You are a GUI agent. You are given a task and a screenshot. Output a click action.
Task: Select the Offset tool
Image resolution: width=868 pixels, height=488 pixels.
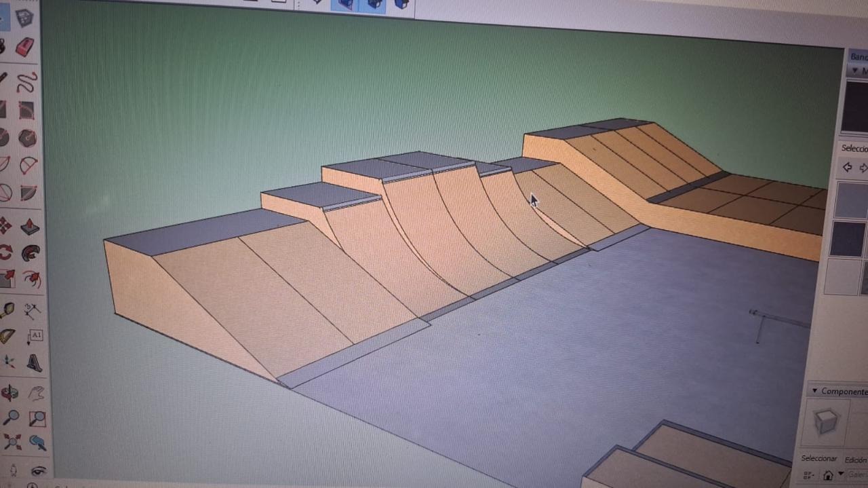point(31,279)
